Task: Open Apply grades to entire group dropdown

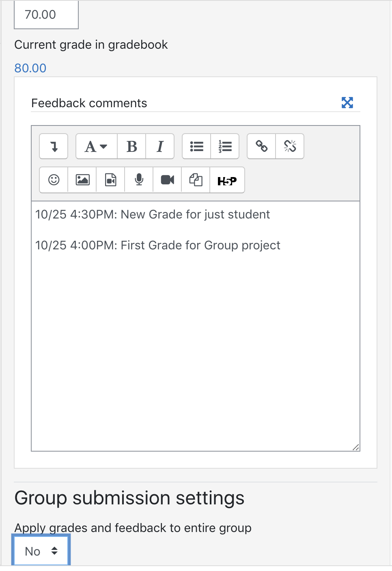Action: (41, 551)
